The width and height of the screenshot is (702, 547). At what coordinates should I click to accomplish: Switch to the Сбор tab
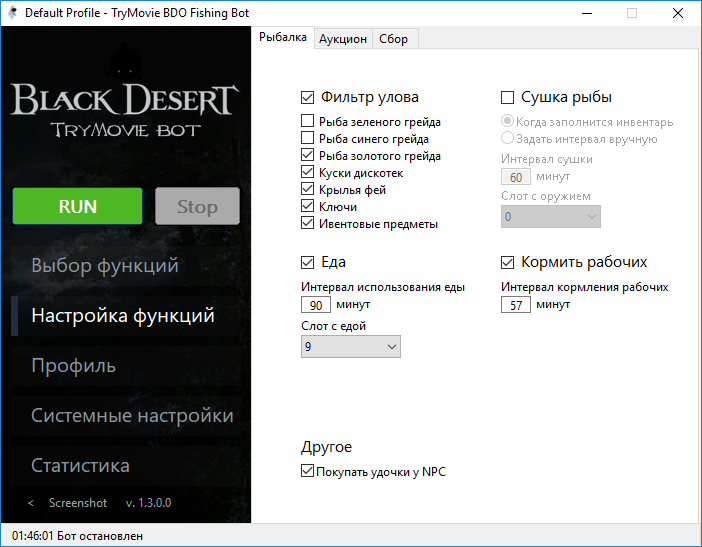394,39
